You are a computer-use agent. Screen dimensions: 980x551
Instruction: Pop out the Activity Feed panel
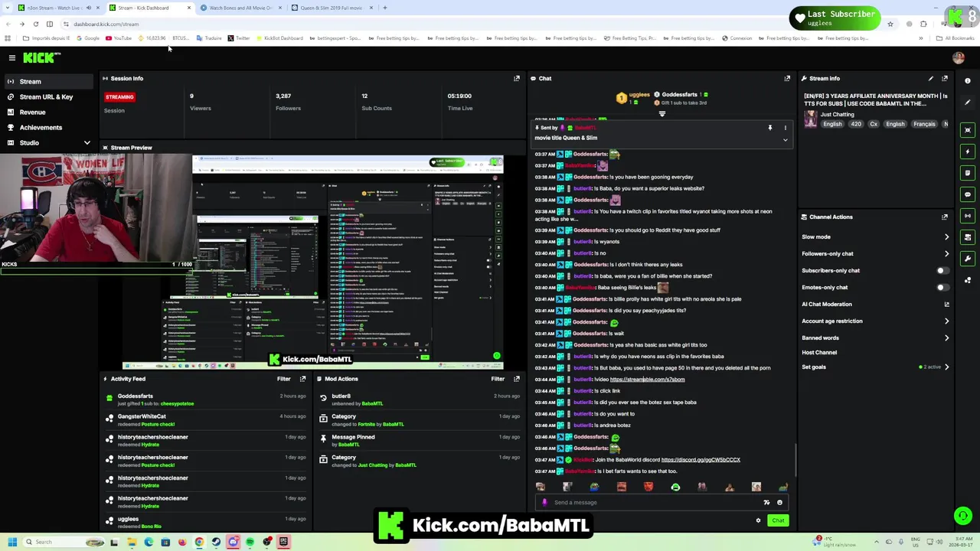click(x=303, y=379)
